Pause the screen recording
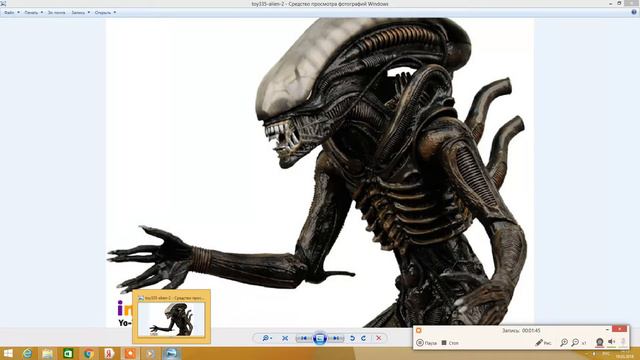The height and width of the screenshot is (360, 640). [426, 343]
